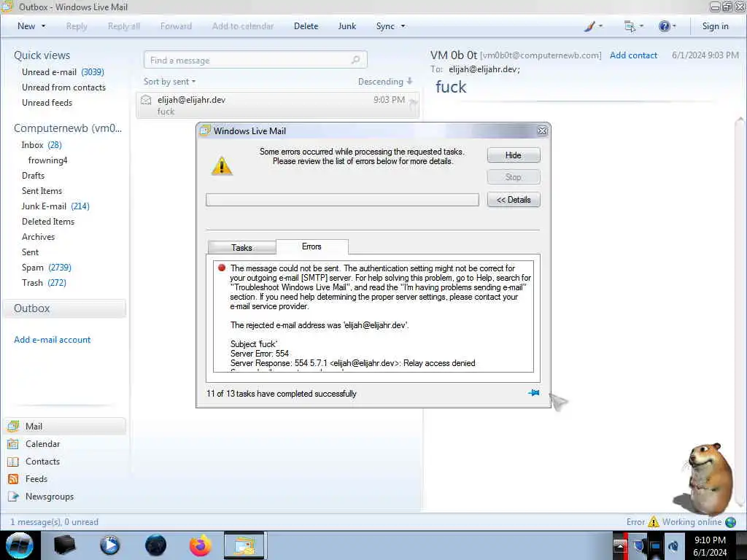Open Spam (2739) folder
Screen dimensions: 747x560
[47, 267]
